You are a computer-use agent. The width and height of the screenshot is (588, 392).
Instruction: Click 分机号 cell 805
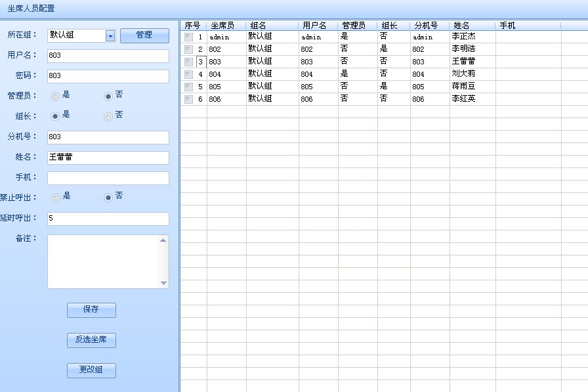pos(430,87)
